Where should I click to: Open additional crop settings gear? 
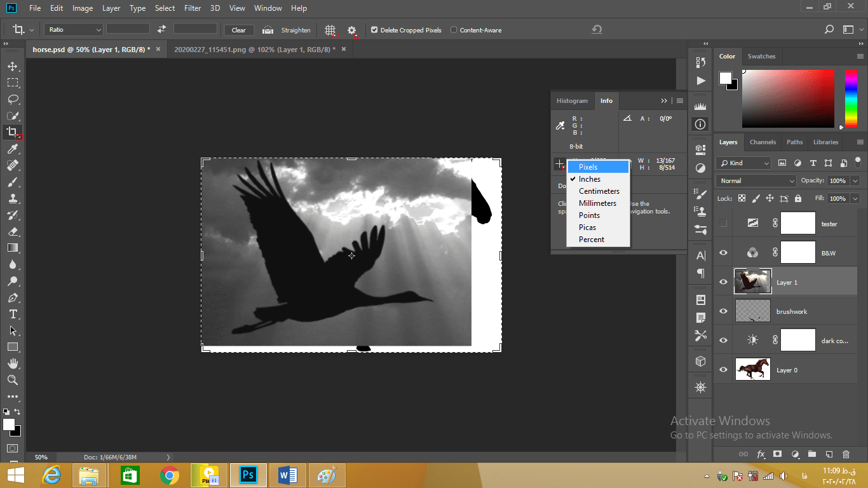(352, 30)
